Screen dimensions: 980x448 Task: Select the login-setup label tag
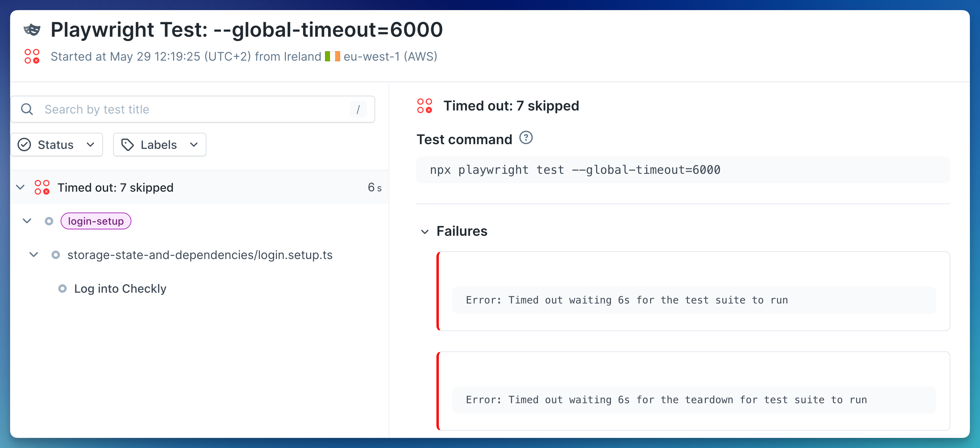(96, 221)
